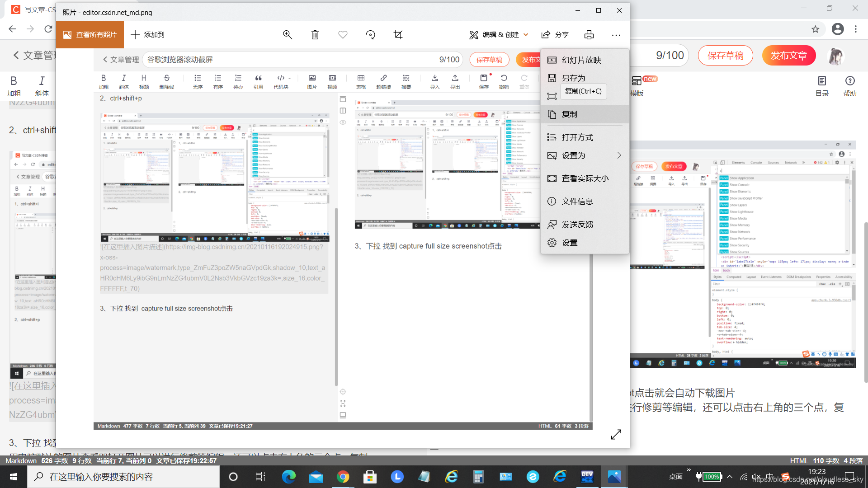Viewport: 868px width, 488px height.
Task: Expand the 设置为 submenu arrow
Action: 619,155
